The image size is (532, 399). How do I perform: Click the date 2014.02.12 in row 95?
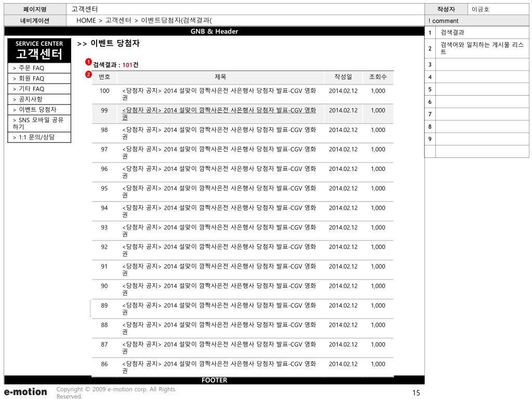pos(343,188)
